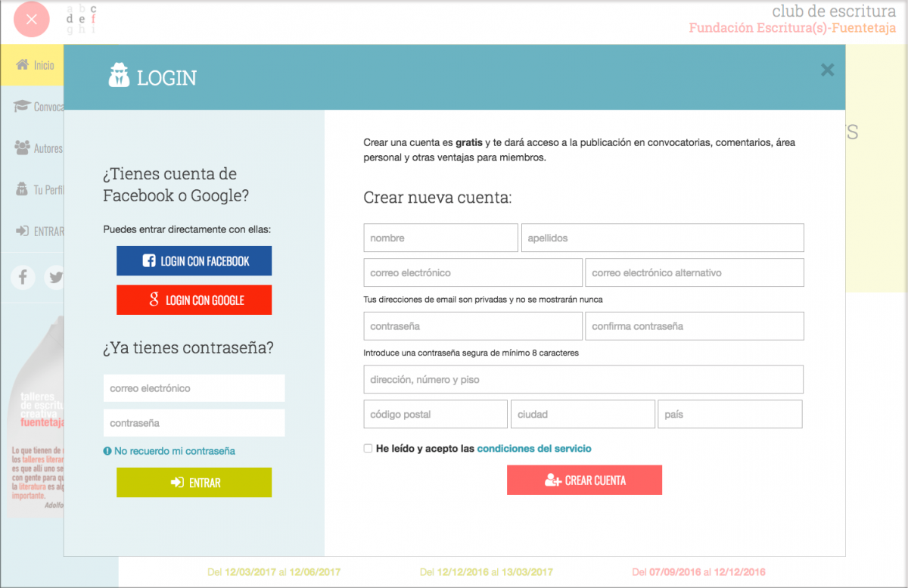Viewport: 908px width, 588px height.
Task: Close the login dialog with the X icon
Action: (x=827, y=70)
